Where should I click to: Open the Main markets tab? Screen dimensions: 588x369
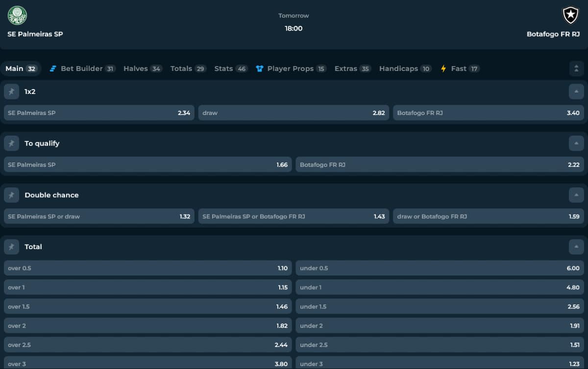[x=22, y=69]
